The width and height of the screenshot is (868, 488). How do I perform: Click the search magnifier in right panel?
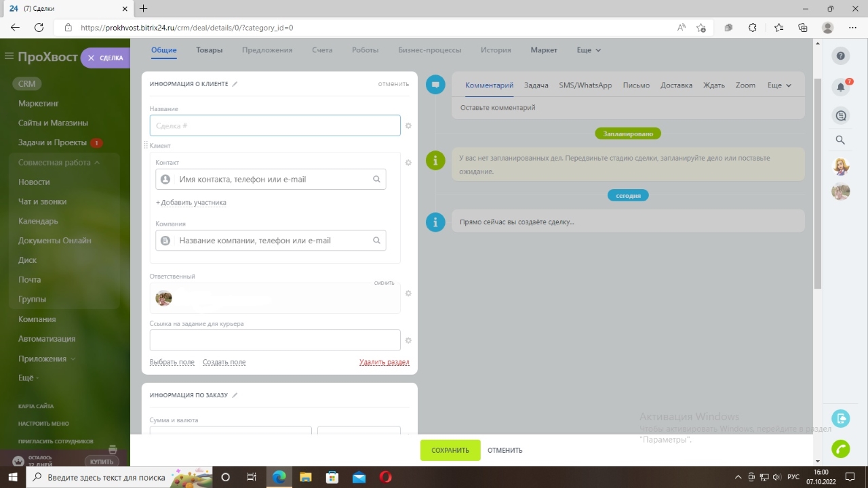(840, 140)
